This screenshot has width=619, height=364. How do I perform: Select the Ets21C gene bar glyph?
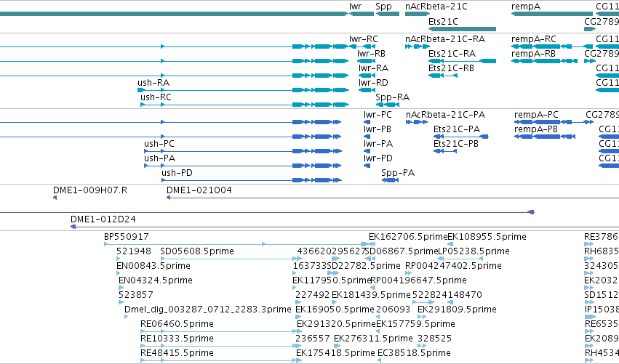(463, 29)
